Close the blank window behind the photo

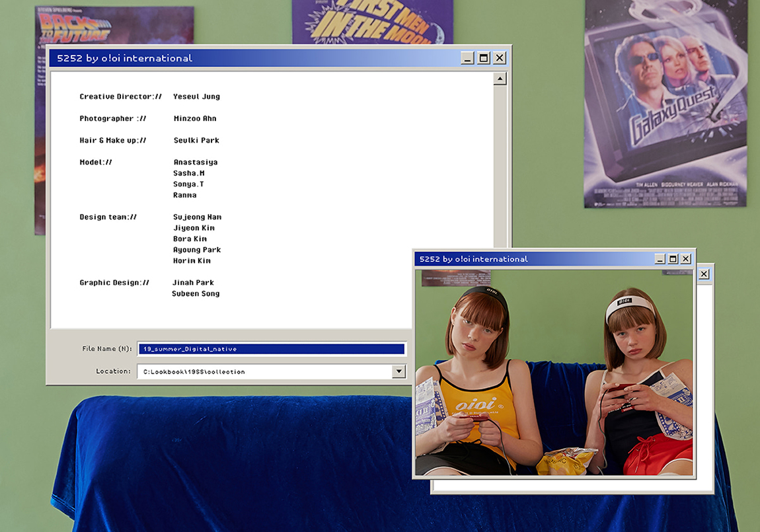pyautogui.click(x=704, y=274)
